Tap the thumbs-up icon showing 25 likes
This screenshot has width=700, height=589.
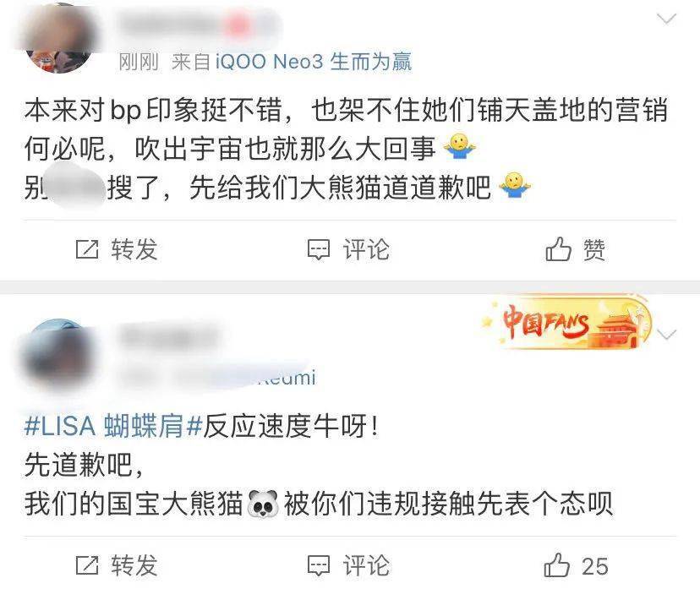556,564
